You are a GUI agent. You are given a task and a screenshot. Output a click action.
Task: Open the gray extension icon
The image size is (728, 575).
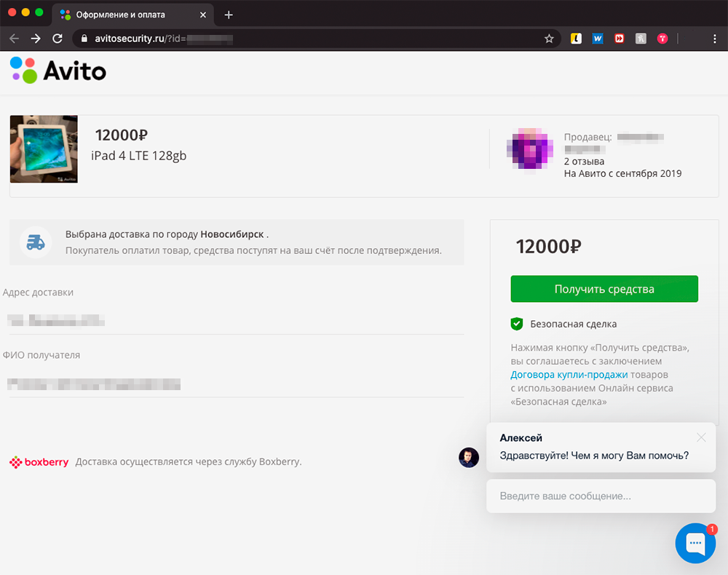pyautogui.click(x=641, y=39)
